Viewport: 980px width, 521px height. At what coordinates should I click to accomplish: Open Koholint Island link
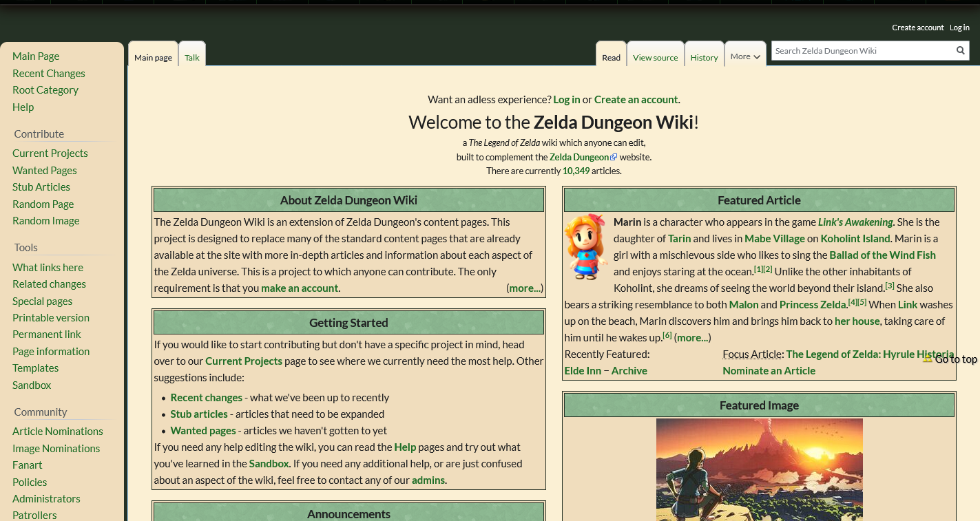click(x=855, y=238)
